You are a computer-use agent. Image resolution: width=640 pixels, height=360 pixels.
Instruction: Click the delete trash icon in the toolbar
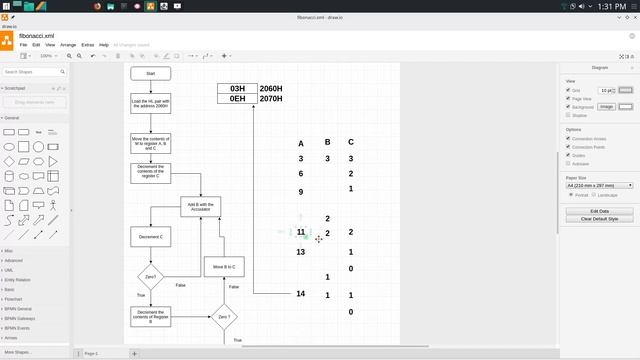tap(118, 56)
